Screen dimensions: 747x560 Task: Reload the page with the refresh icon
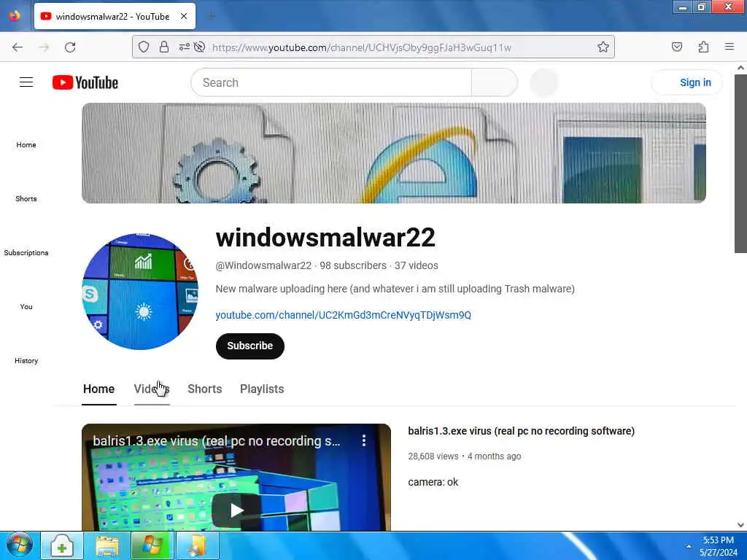tap(70, 47)
